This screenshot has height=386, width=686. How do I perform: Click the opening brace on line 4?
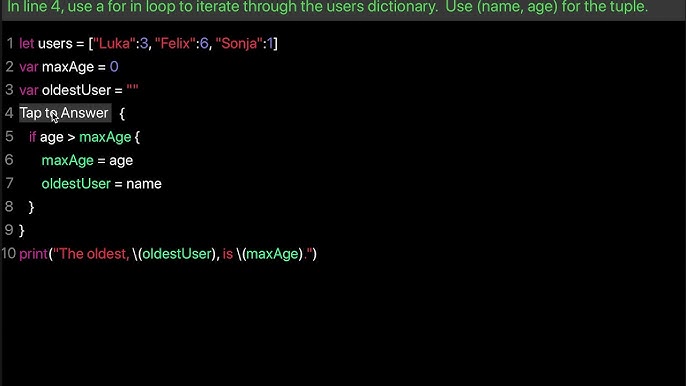click(x=122, y=114)
